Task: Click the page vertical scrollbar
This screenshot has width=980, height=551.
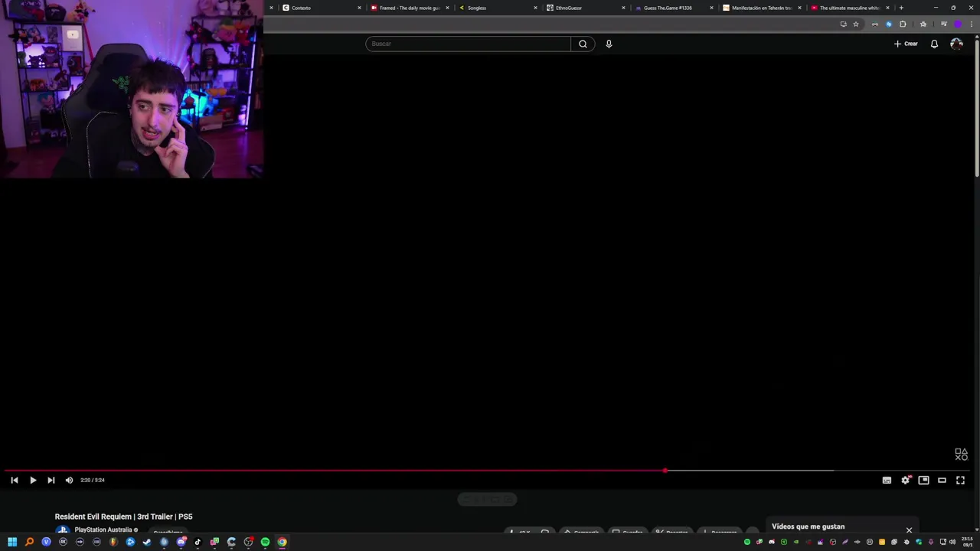Action: point(977,107)
